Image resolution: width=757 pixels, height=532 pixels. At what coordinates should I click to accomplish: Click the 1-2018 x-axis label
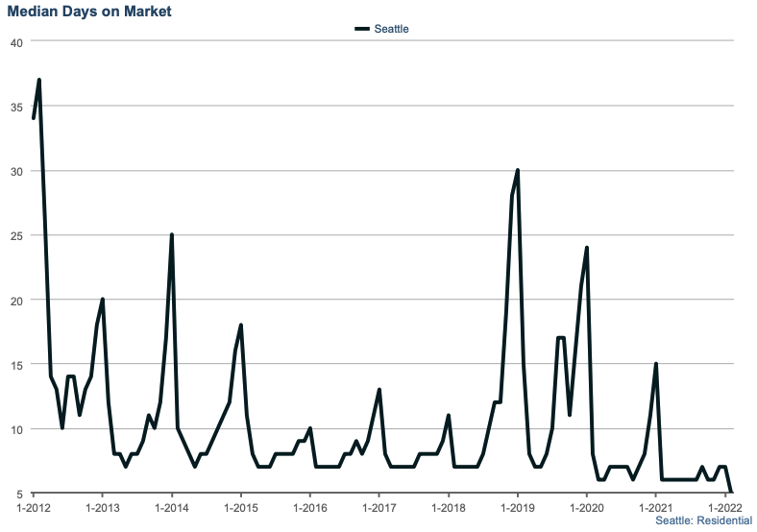(448, 507)
